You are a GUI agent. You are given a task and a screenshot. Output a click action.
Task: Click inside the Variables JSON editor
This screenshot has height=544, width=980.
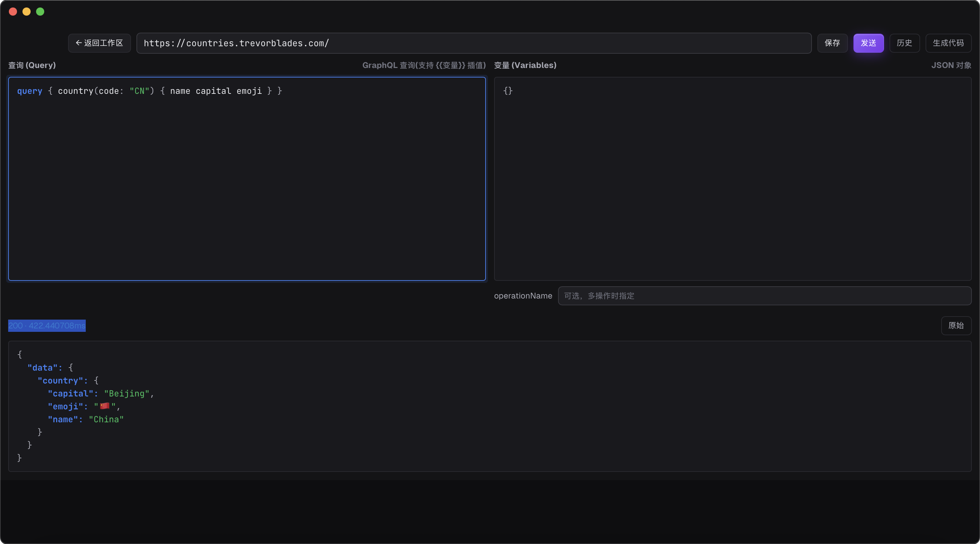(732, 179)
